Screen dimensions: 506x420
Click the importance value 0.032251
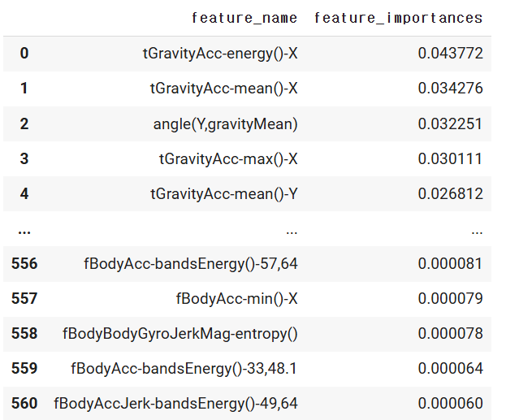[451, 123]
